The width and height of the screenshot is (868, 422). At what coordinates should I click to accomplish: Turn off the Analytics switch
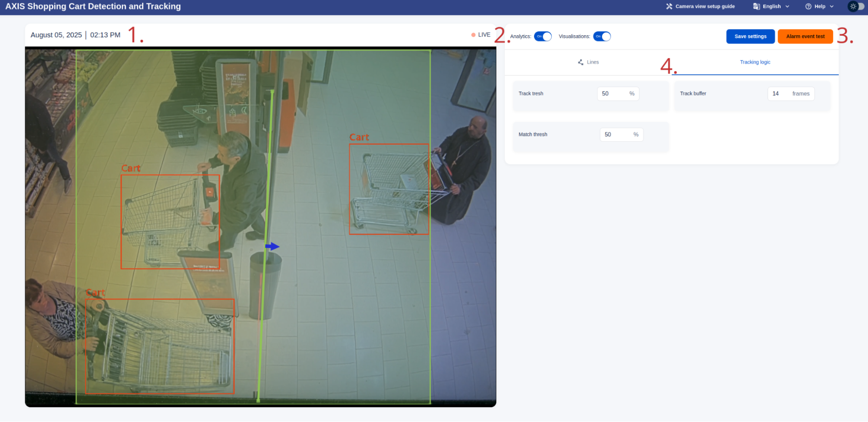tap(543, 37)
